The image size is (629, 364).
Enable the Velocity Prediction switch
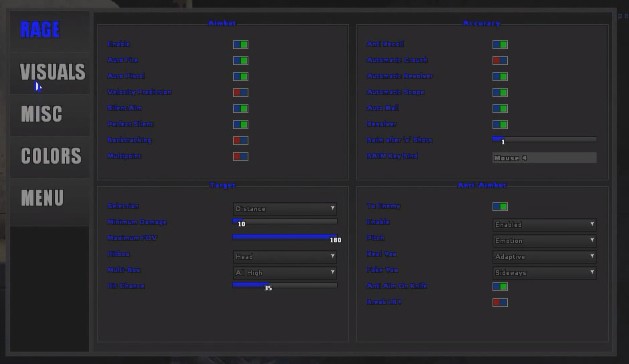click(241, 93)
